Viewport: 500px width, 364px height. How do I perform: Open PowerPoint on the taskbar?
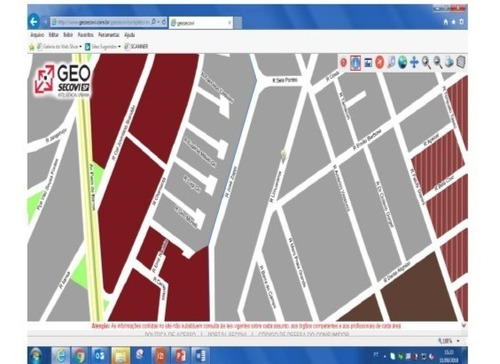coord(180,355)
